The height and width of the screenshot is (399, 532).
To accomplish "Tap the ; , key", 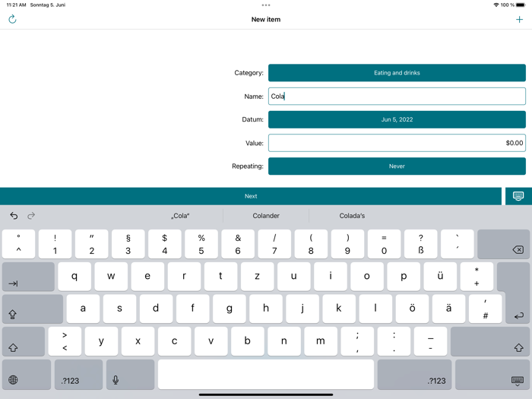I will (x=357, y=341).
